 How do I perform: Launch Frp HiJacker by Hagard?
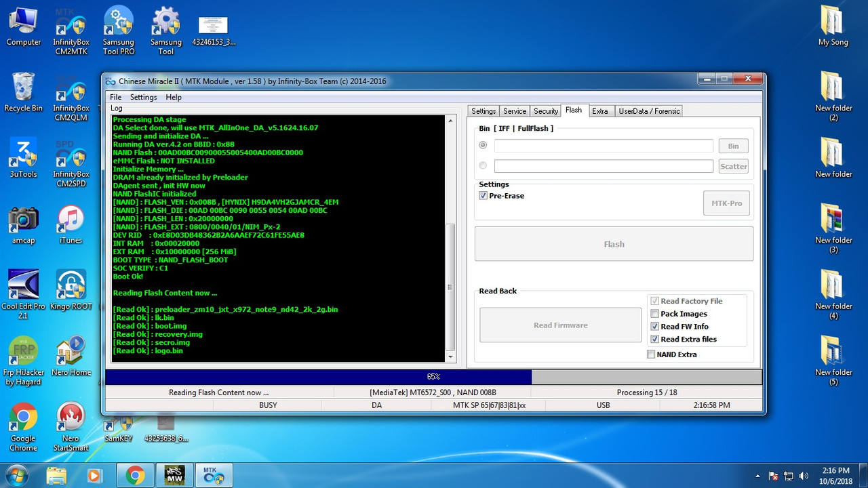[23, 361]
